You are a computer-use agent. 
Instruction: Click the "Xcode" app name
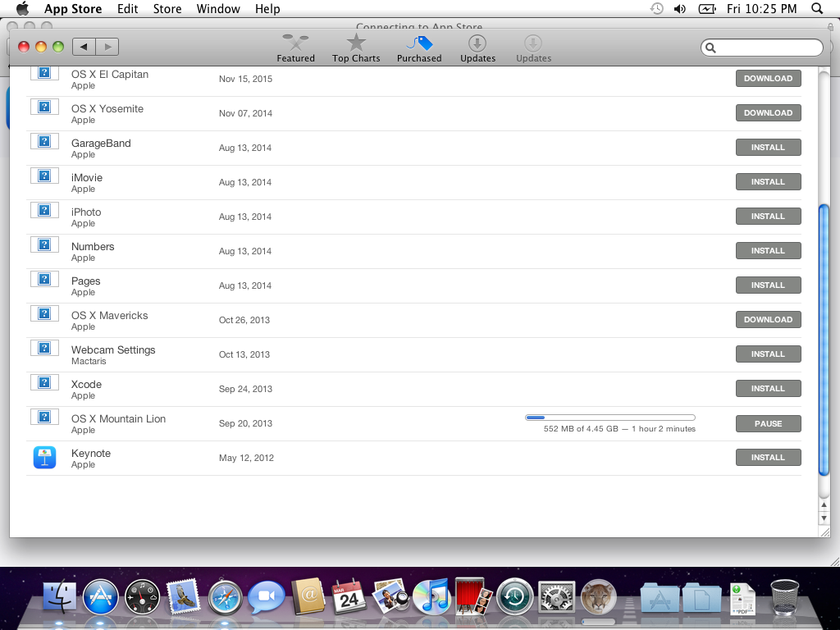pos(86,384)
